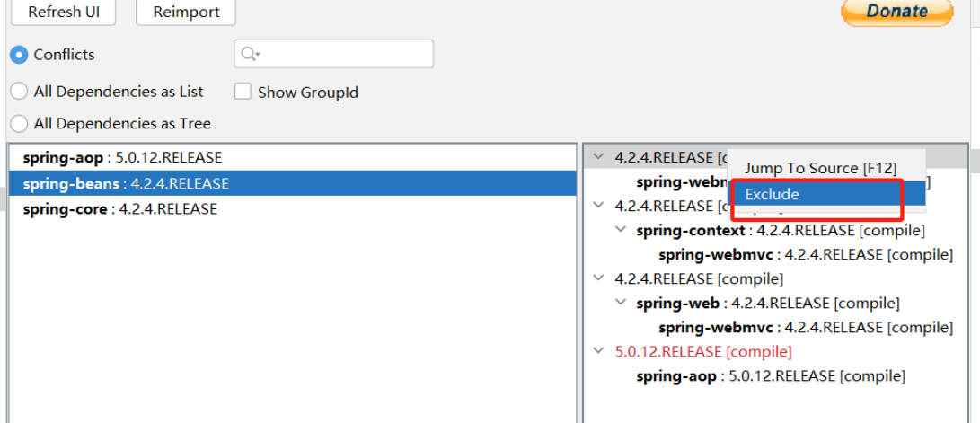Select Exclude from the context menu
This screenshot has width=980, height=423.
tap(772, 195)
